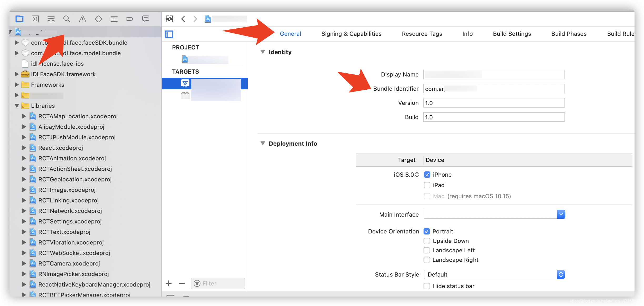Switch to Build Settings tab
Image resolution: width=644 pixels, height=306 pixels.
pyautogui.click(x=512, y=34)
